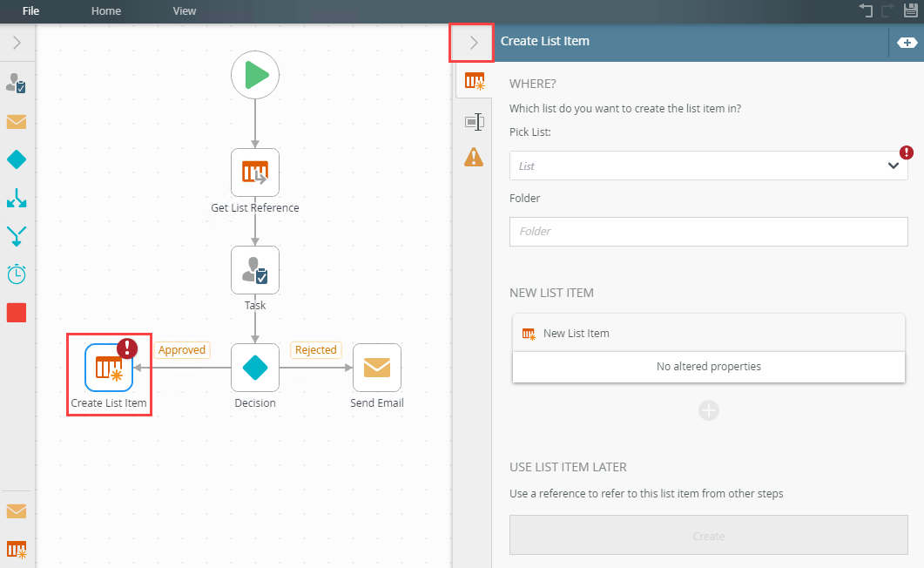Open the Pick List dropdown
Image resolution: width=924 pixels, height=568 pixels.
(x=708, y=166)
